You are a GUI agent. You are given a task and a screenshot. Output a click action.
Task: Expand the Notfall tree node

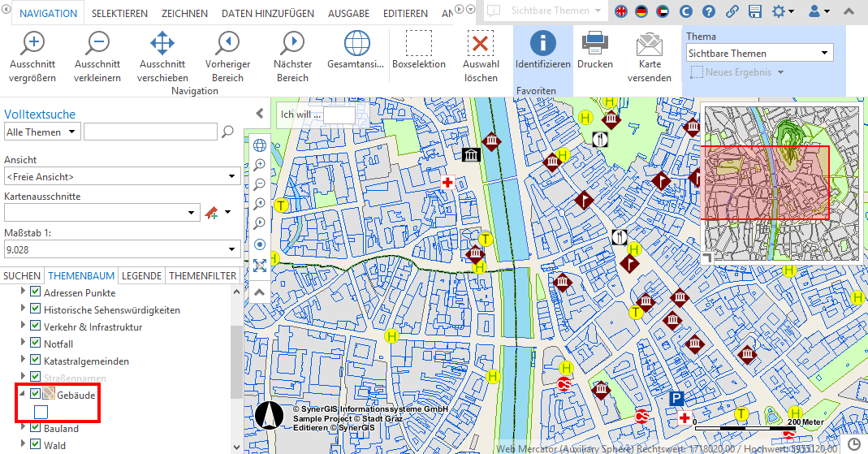(23, 343)
